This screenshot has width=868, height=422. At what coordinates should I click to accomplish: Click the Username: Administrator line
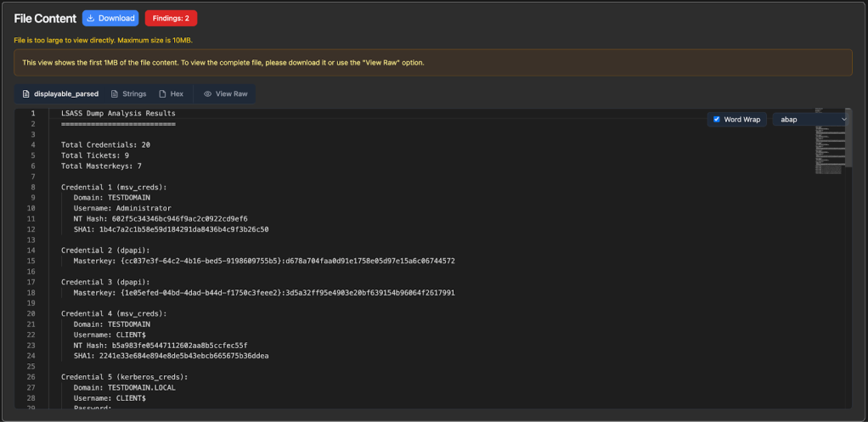[122, 208]
